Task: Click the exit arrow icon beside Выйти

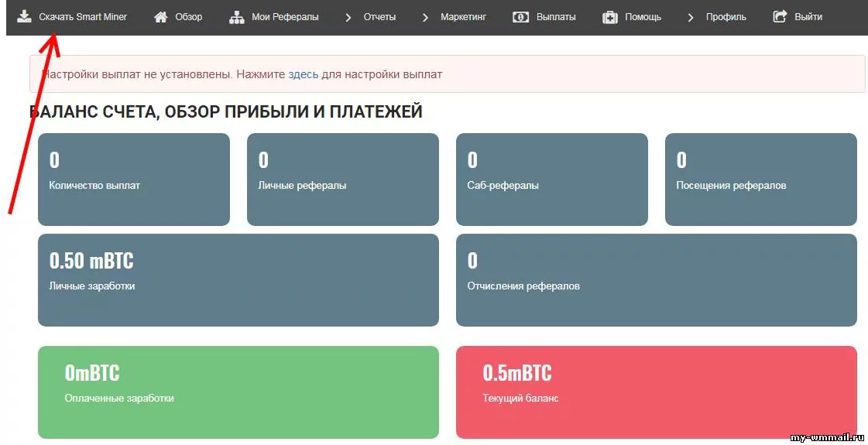Action: (781, 16)
